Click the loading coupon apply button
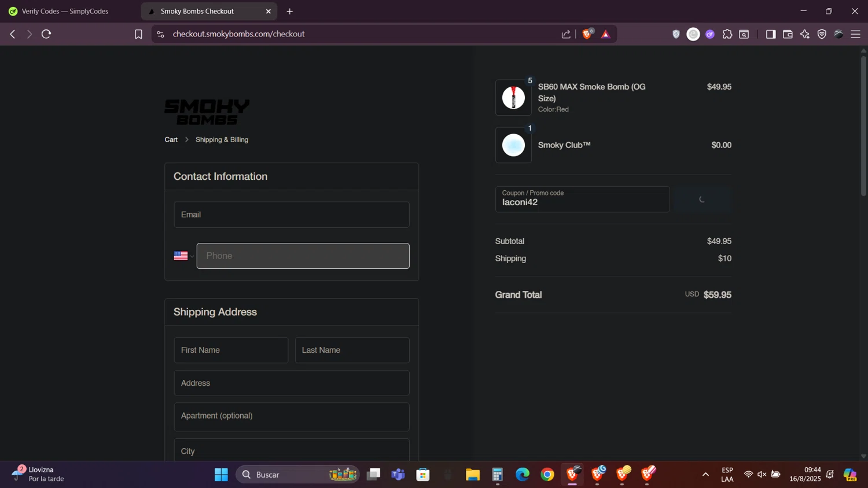 703,199
